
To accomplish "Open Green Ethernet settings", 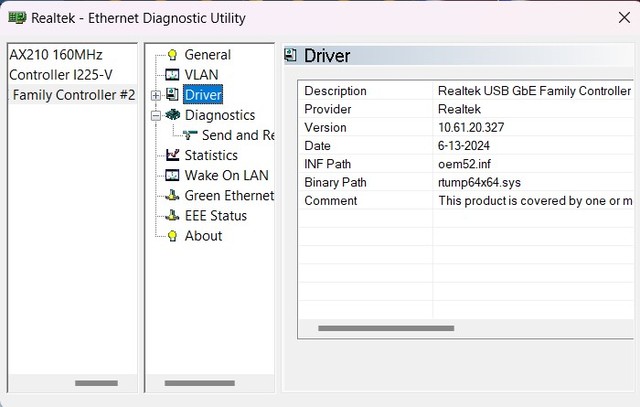I will [x=229, y=196].
